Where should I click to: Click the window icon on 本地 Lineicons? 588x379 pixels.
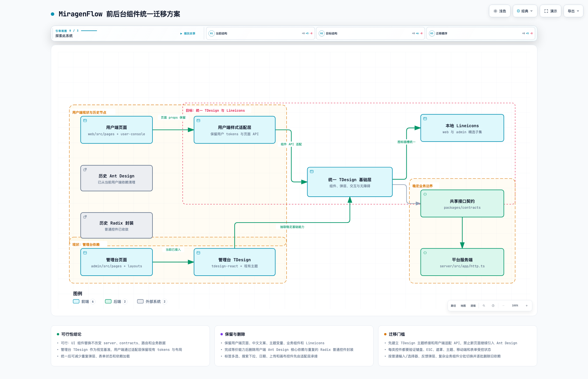tap(425, 119)
